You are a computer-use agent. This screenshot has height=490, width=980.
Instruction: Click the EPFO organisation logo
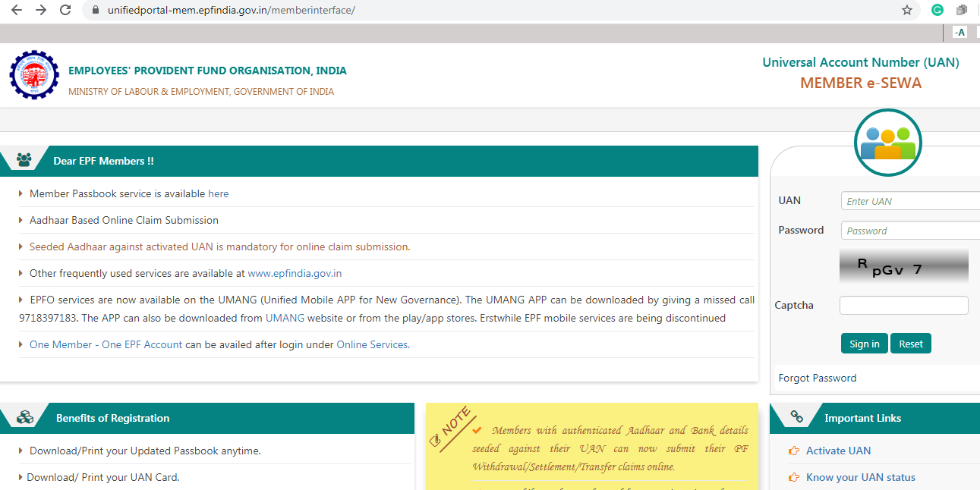tap(33, 75)
